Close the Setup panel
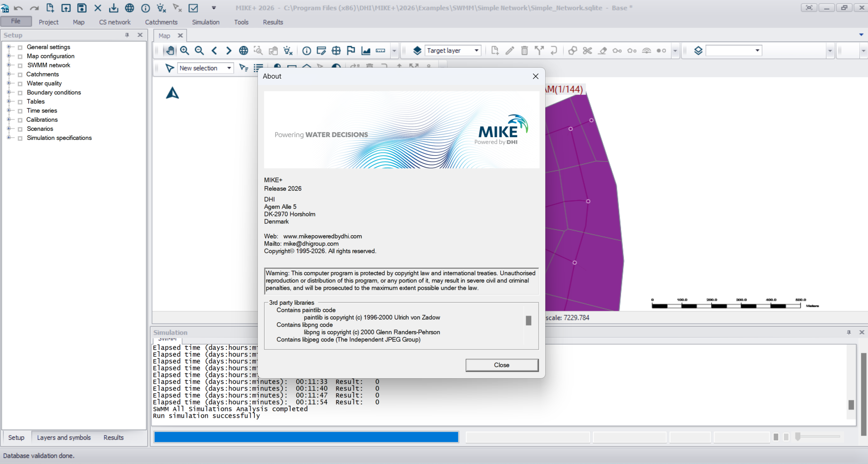Screen dimensions: 868x464 pyautogui.click(x=140, y=35)
